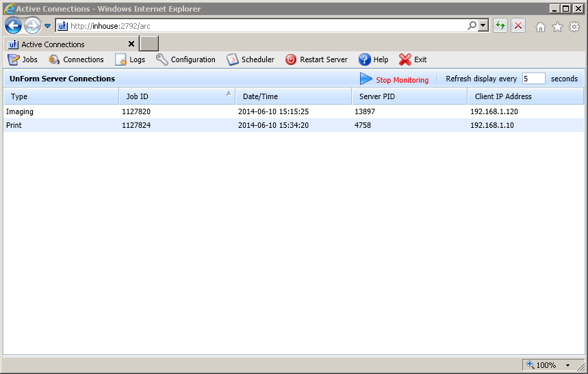Open the zoom level dropdown at 100%
This screenshot has width=588, height=374.
coord(567,365)
